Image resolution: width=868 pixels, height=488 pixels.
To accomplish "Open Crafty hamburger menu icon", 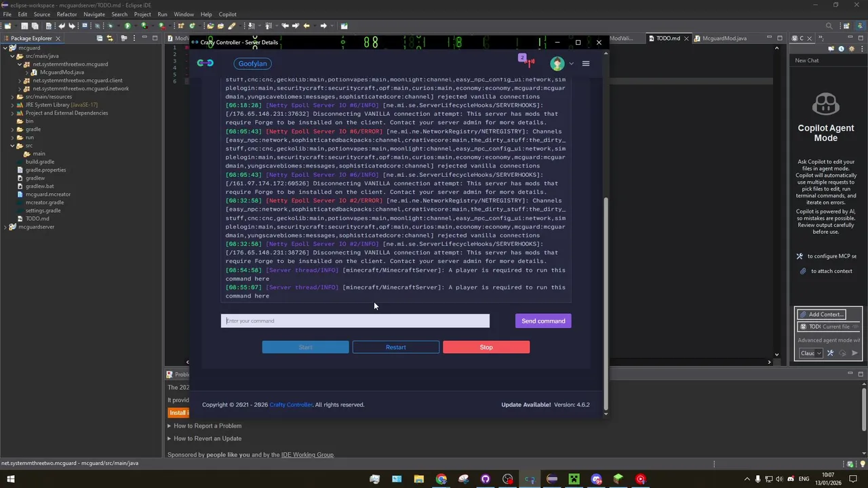I will click(x=586, y=64).
